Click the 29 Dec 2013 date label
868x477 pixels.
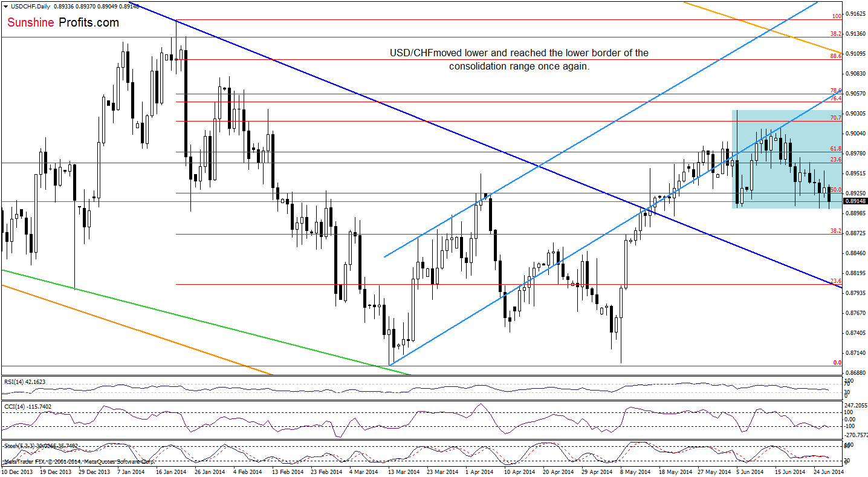click(94, 471)
